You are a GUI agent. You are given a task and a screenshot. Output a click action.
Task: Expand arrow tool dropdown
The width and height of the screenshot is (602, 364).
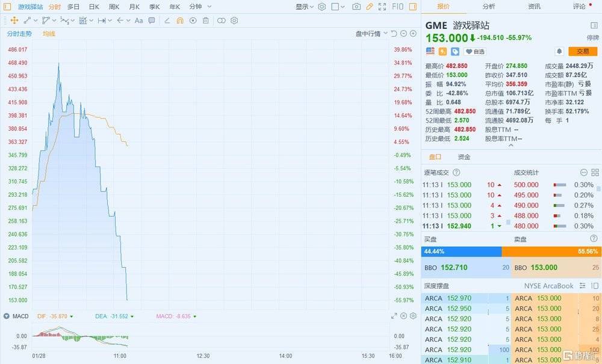(x=128, y=20)
